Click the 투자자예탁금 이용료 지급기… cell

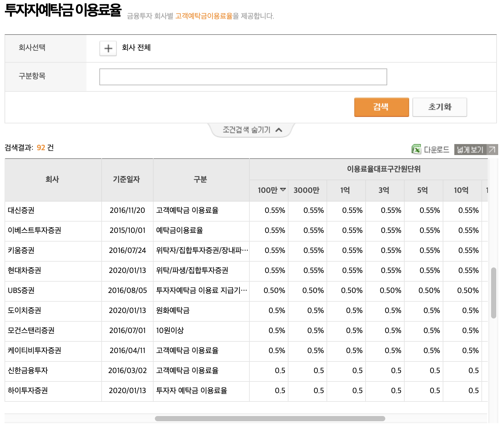[201, 291]
